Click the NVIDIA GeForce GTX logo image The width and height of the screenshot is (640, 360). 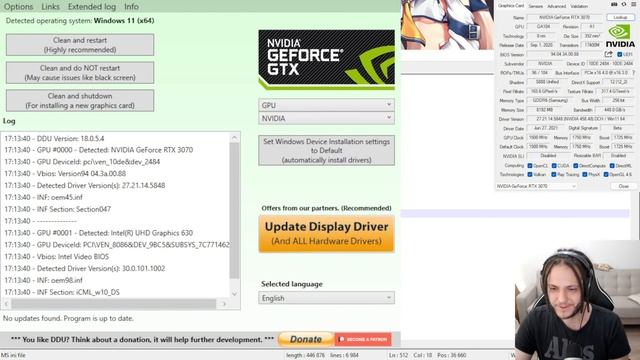coord(327,60)
